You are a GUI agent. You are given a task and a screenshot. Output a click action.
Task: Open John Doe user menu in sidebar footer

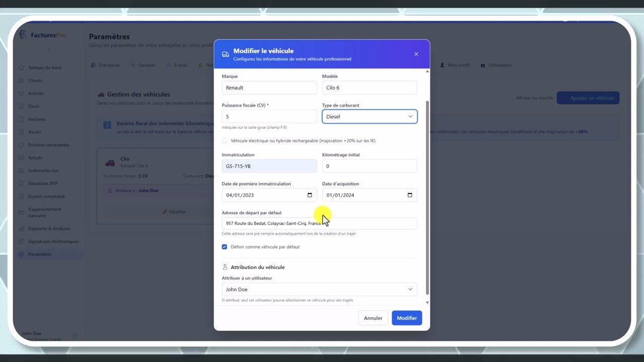tap(47, 335)
